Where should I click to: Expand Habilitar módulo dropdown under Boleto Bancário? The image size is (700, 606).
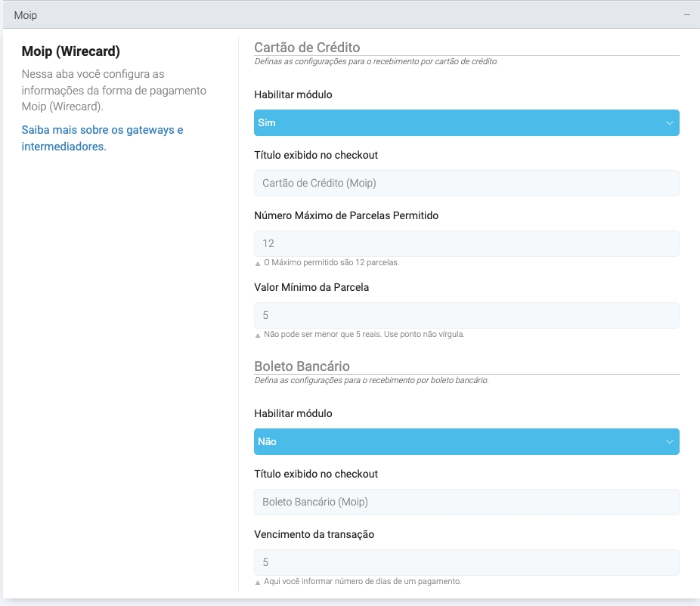(x=466, y=442)
